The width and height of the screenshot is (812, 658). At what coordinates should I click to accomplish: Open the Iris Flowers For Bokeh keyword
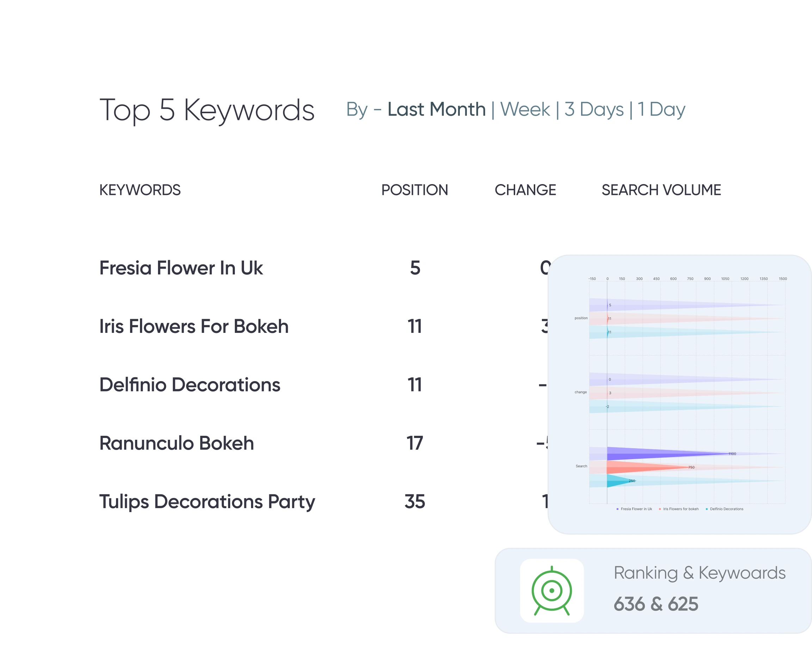pos(194,326)
